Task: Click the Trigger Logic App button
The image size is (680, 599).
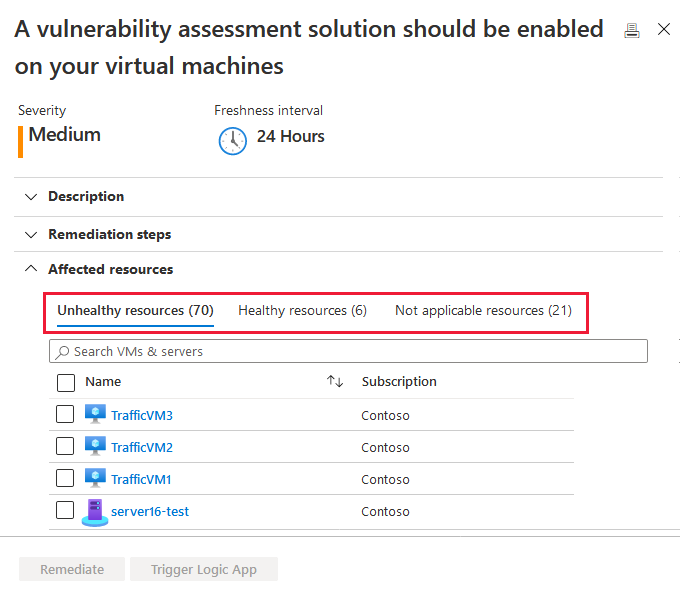Action: point(204,570)
